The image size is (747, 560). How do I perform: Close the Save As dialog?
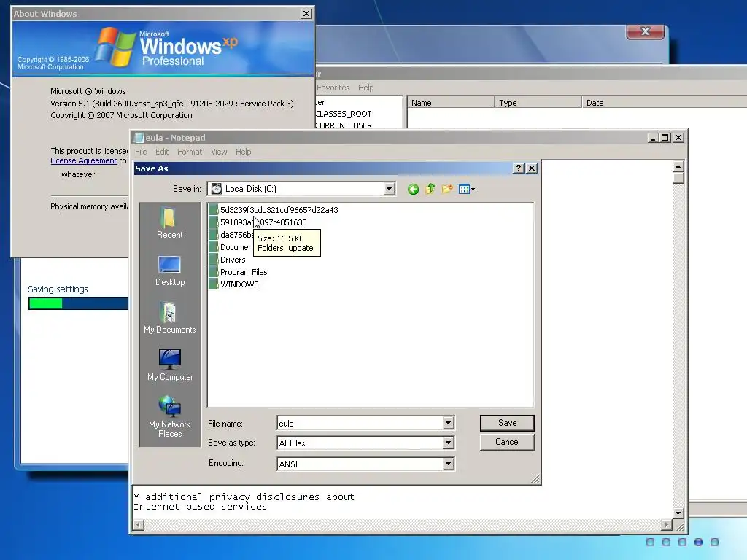532,168
